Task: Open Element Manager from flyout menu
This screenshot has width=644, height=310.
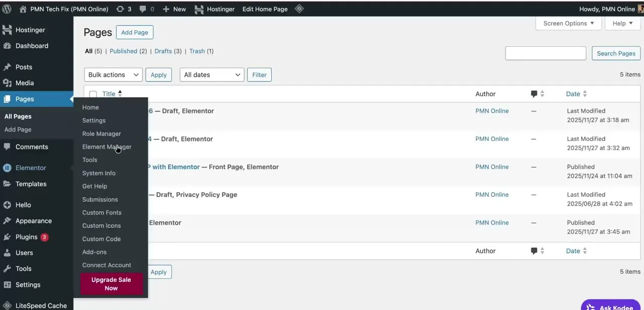Action: tap(107, 146)
